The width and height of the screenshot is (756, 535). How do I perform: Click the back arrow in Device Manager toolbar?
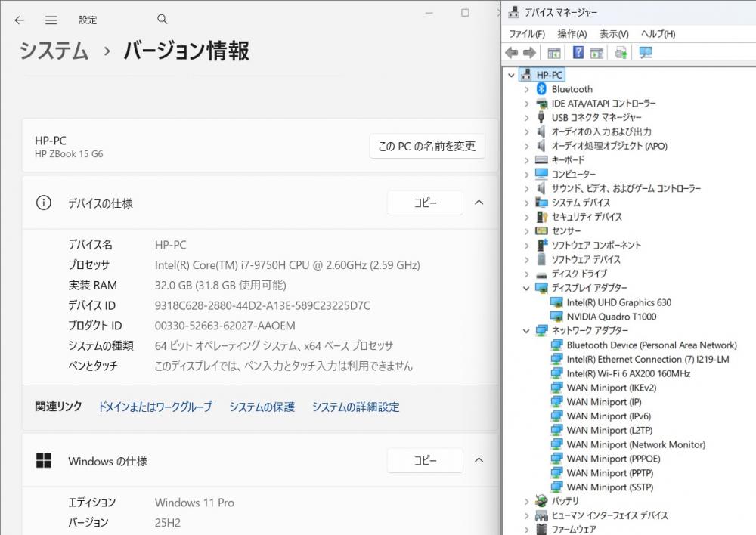click(x=512, y=53)
